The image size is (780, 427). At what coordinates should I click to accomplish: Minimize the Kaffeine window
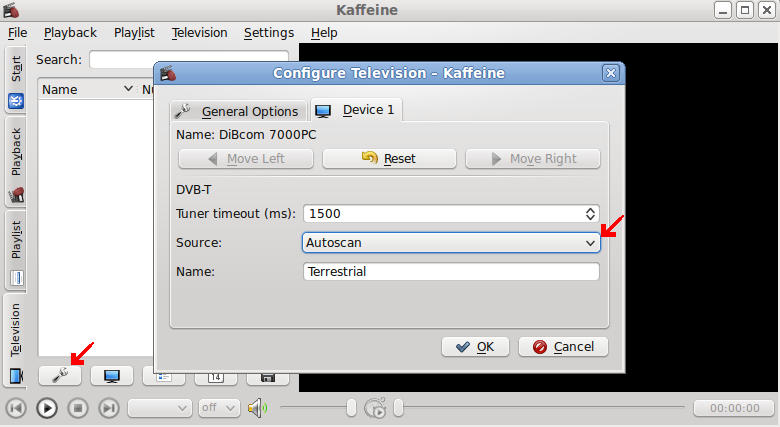(x=723, y=10)
